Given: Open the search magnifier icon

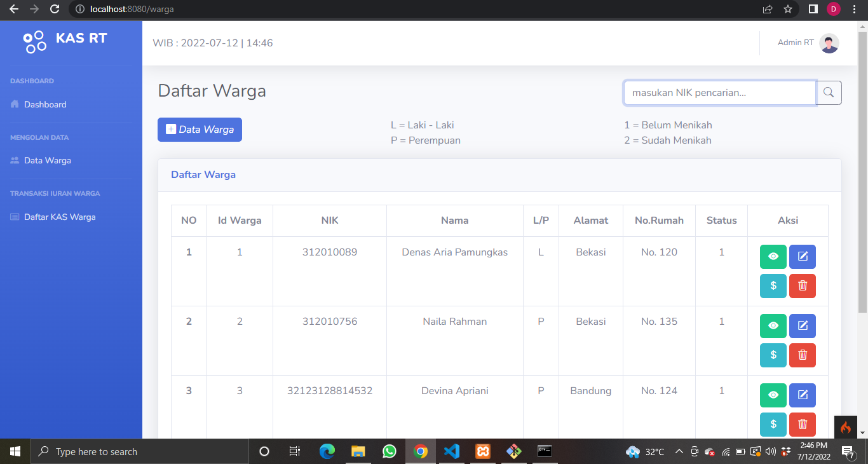Looking at the screenshot, I should coord(829,92).
